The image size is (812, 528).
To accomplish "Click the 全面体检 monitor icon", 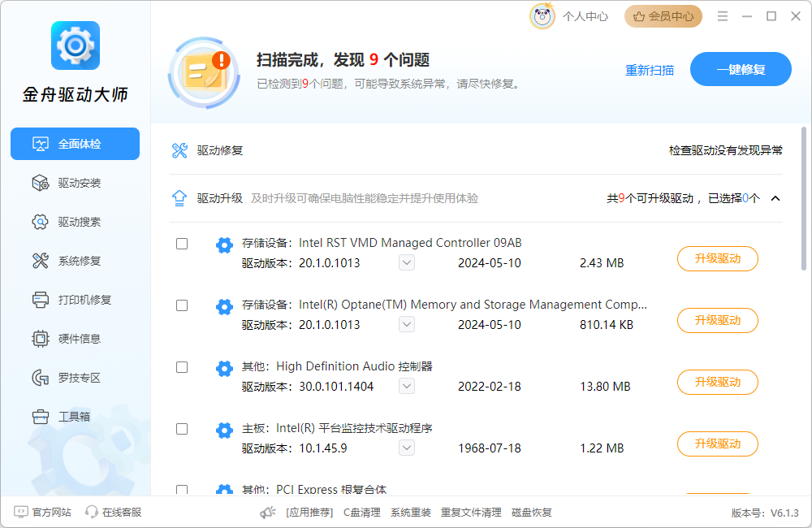I will [x=41, y=144].
